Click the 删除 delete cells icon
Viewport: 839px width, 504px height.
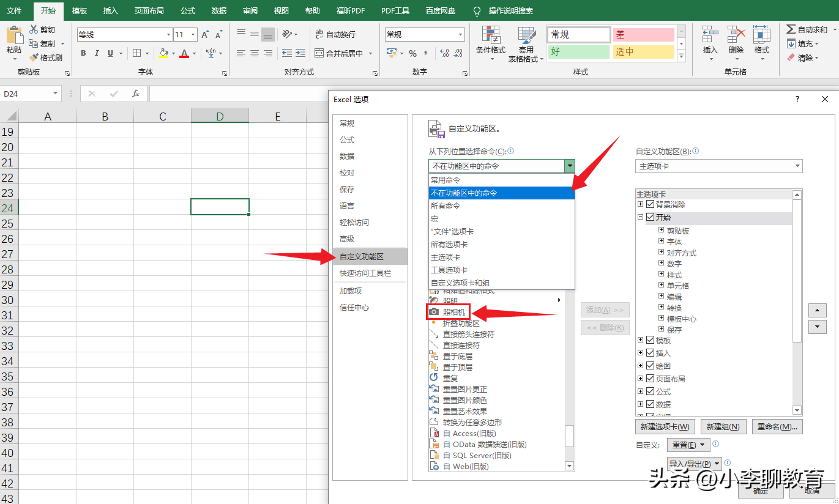point(736,35)
